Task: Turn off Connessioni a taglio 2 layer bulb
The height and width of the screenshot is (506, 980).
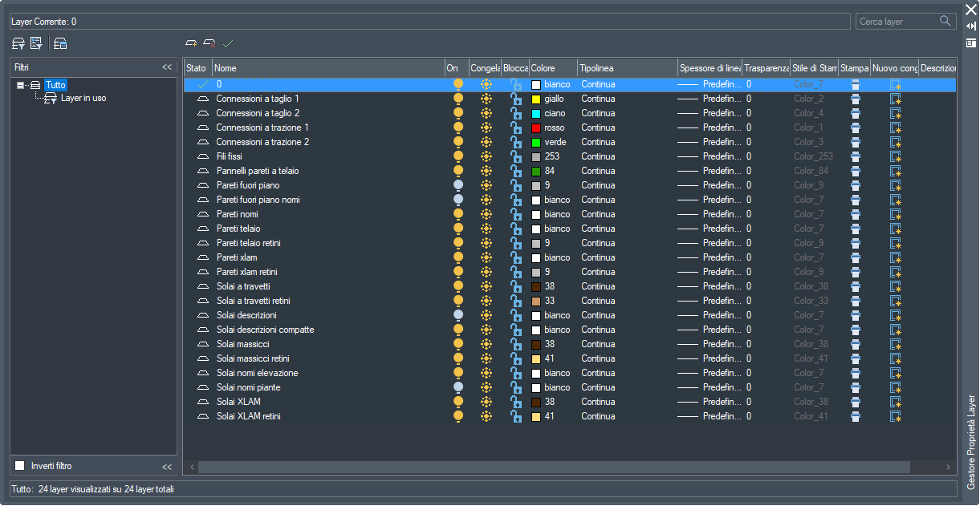Action: pyautogui.click(x=458, y=113)
